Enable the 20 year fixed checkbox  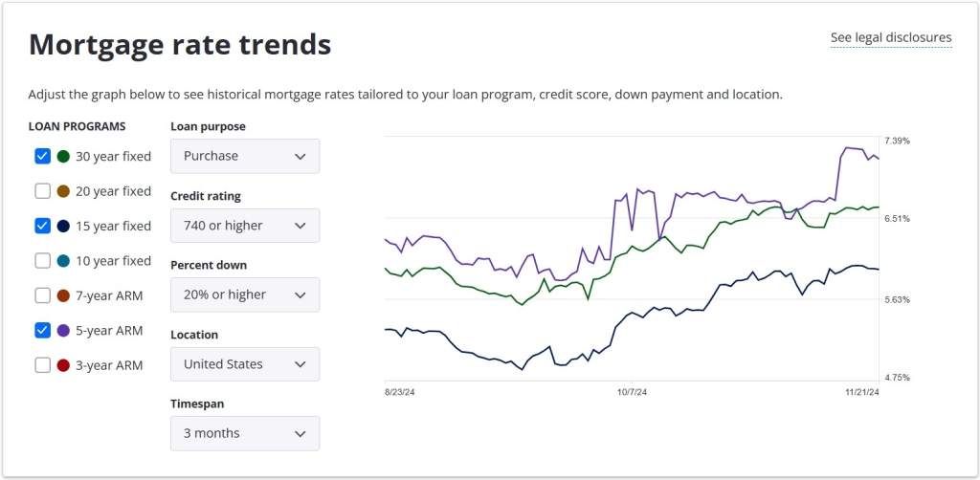[42, 191]
